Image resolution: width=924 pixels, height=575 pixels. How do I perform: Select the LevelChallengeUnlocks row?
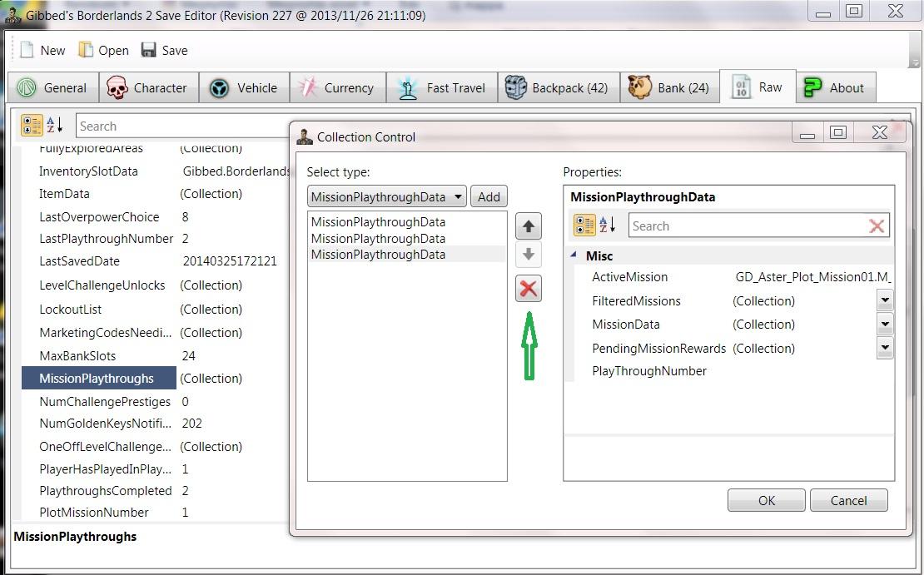click(156, 285)
